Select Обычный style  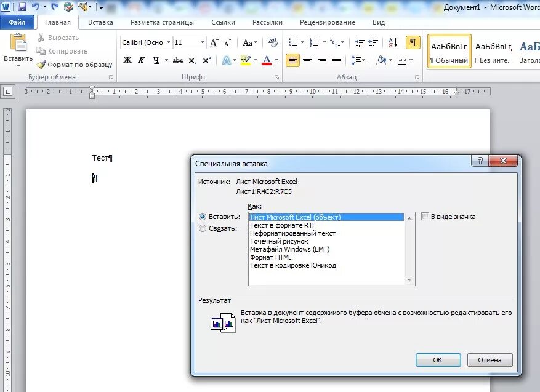[x=449, y=51]
